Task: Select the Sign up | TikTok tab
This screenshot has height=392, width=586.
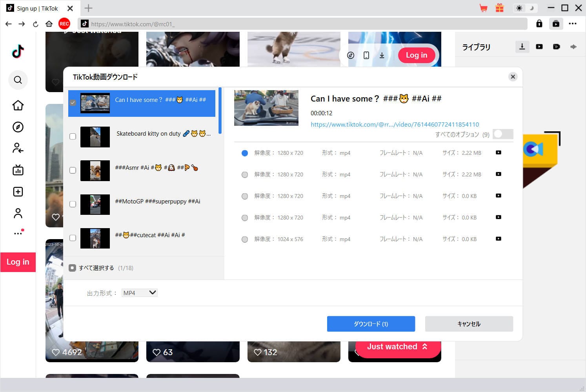Action: click(37, 8)
